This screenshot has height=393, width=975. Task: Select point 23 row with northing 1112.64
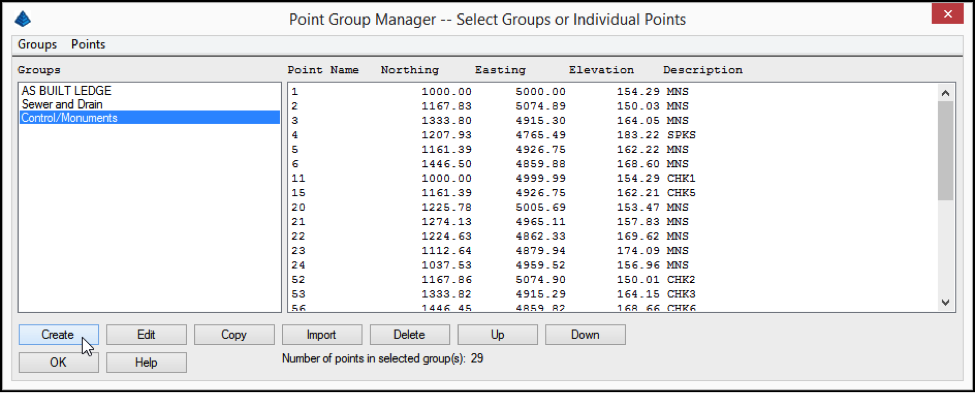(612, 251)
